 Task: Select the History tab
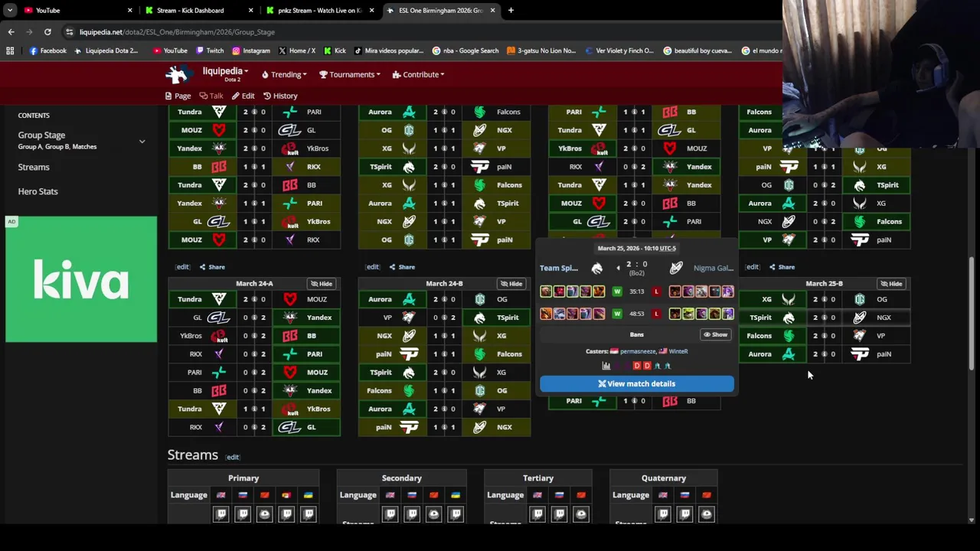[279, 96]
